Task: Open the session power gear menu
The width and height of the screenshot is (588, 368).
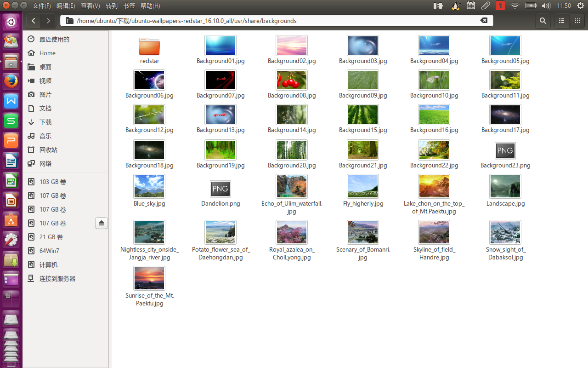Action: pos(580,6)
